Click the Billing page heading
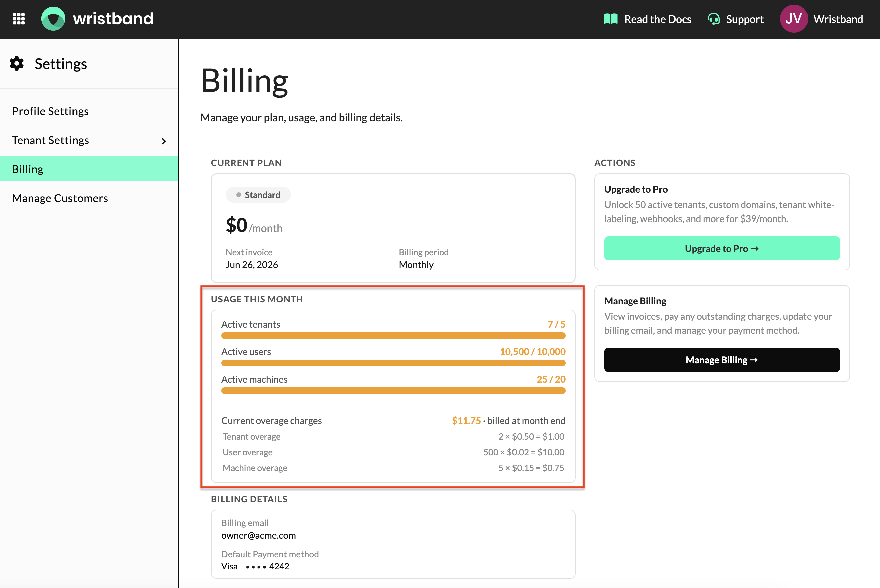The width and height of the screenshot is (880, 588). (x=245, y=81)
